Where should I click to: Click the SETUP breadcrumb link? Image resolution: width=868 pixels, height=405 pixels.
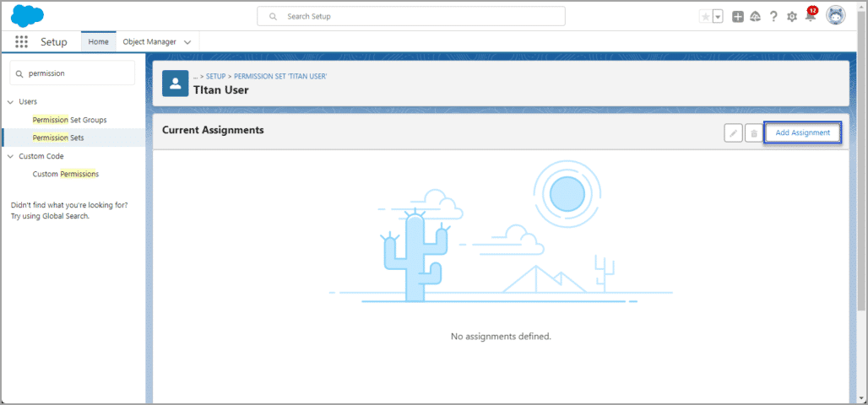(x=216, y=77)
